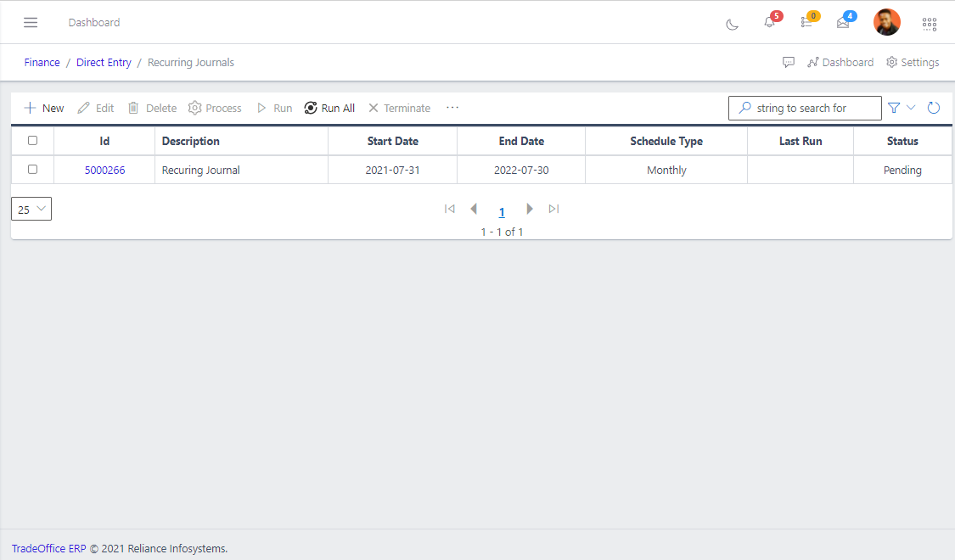Open notifications via the bell icon
This screenshot has width=955, height=560.
(x=768, y=23)
